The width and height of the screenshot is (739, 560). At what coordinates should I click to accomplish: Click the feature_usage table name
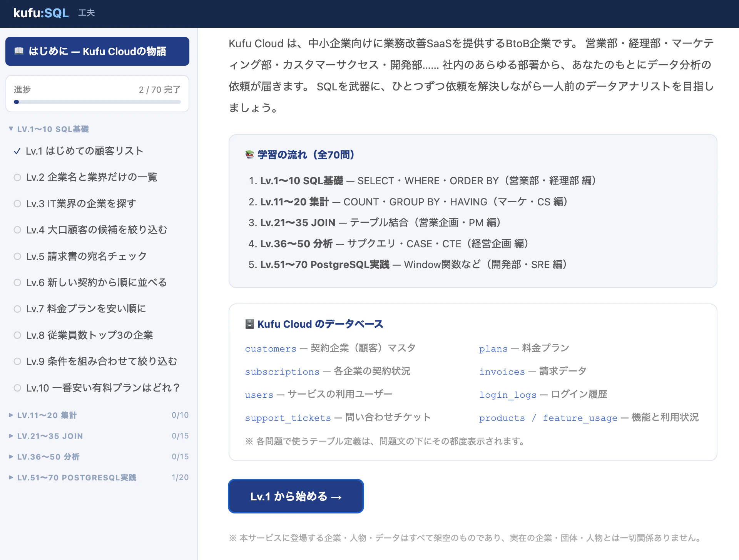point(580,418)
